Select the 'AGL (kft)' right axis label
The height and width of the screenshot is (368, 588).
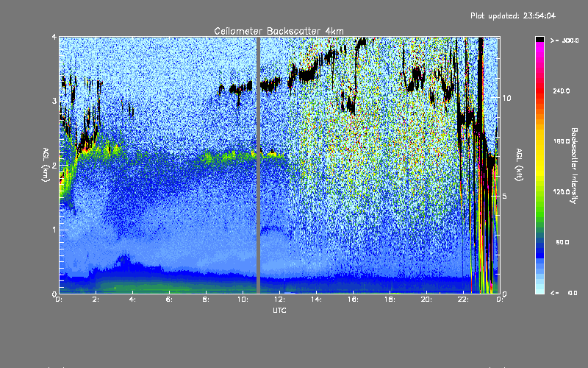(x=520, y=165)
